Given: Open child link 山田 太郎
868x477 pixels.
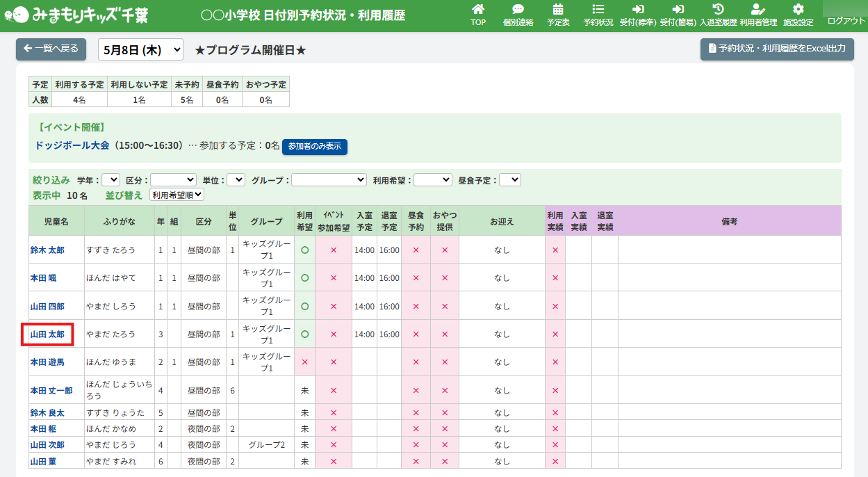Looking at the screenshot, I should 47,334.
